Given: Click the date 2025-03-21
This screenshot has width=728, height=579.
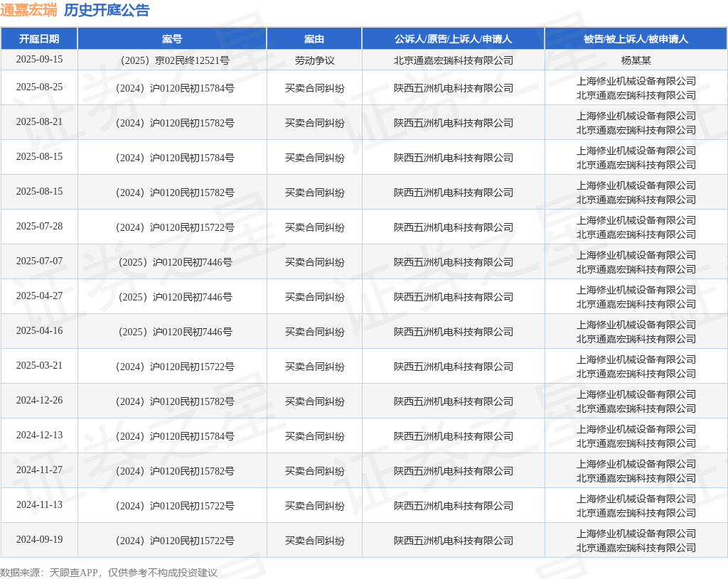Looking at the screenshot, I should [39, 366].
